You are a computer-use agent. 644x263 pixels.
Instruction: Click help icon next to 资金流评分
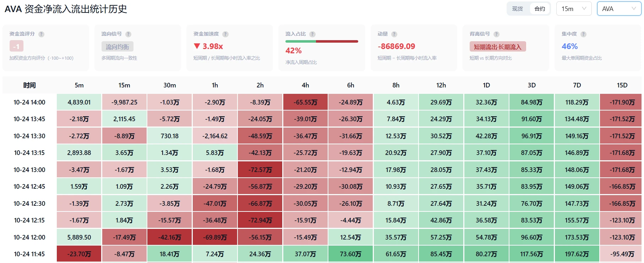click(x=42, y=34)
